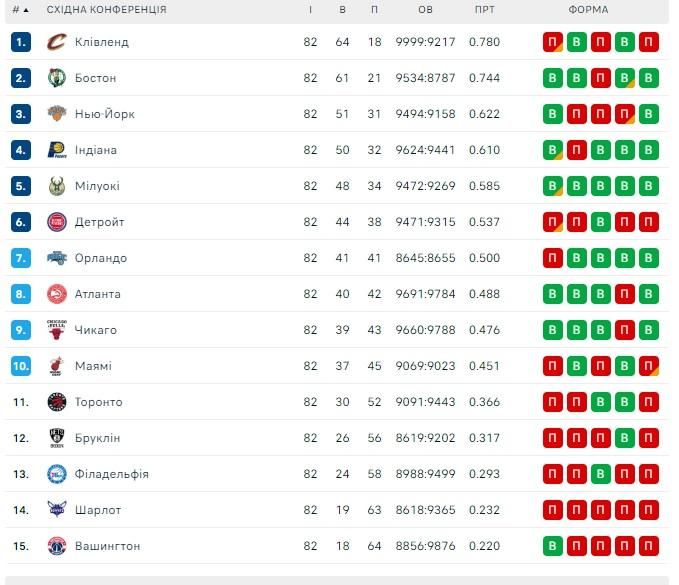Sort standings by the ОВ column
This screenshot has height=585, width=679.
(425, 10)
